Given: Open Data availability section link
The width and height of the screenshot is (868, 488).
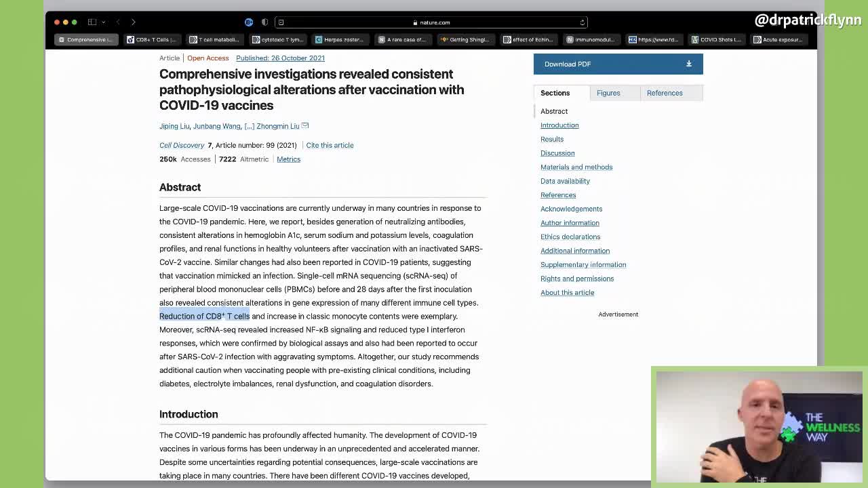Looking at the screenshot, I should pos(565,181).
